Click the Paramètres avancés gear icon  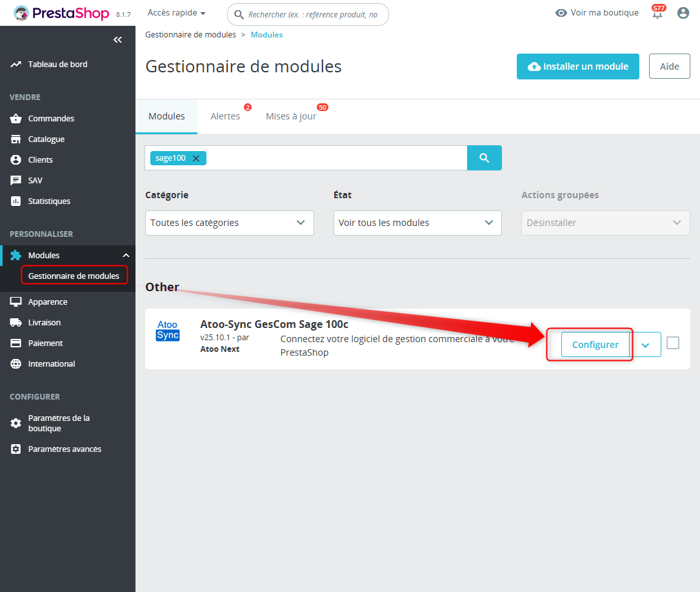coord(15,449)
